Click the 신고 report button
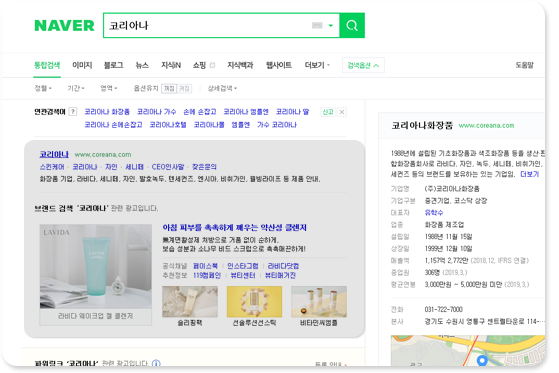Image resolution: width=559 pixels, height=373 pixels. pos(328,112)
